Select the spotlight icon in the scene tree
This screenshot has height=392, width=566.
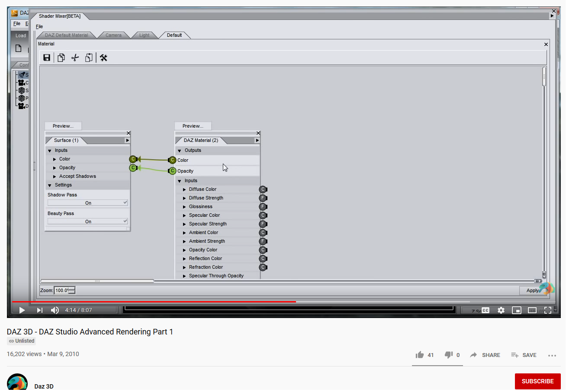21,75
